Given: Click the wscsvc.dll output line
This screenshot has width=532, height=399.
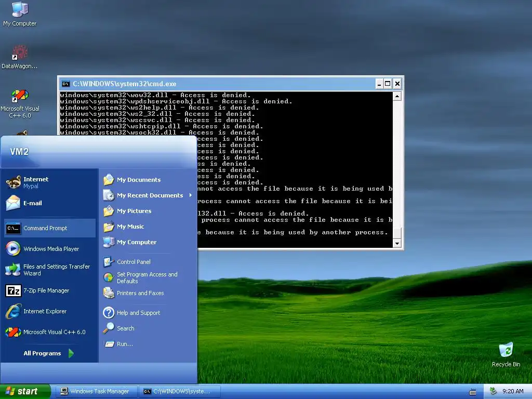Looking at the screenshot, I should pyautogui.click(x=157, y=120).
